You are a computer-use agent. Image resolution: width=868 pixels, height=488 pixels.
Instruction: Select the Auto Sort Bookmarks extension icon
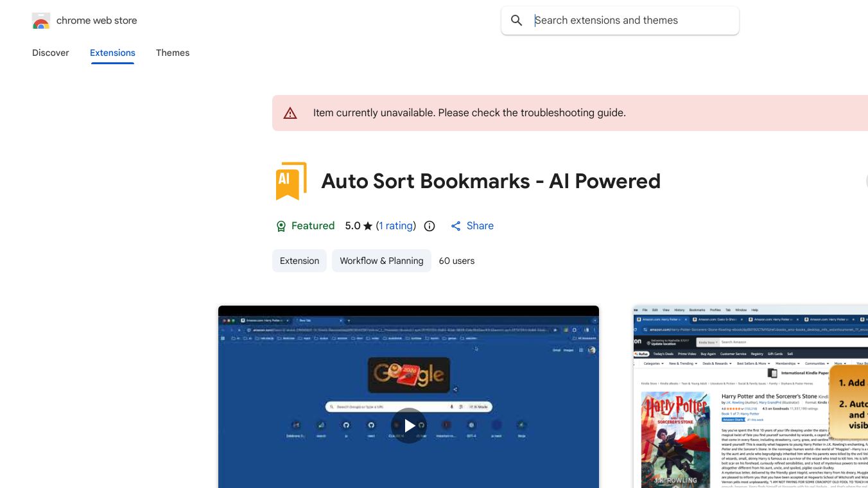coord(290,181)
